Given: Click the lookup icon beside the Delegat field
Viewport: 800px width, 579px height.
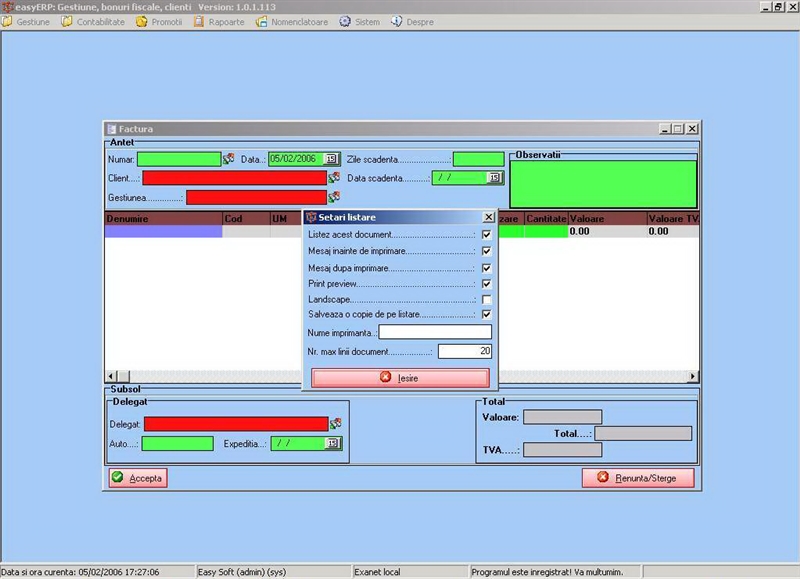Looking at the screenshot, I should 336,424.
